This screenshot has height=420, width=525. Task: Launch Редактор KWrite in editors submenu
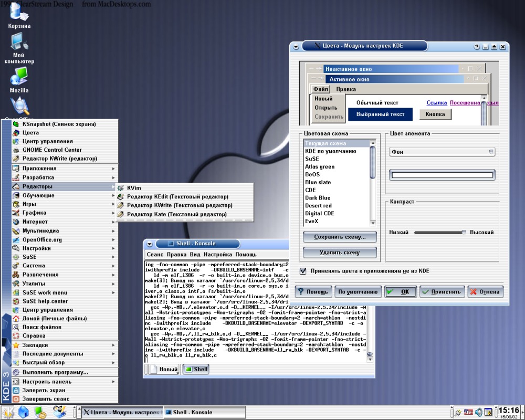coord(185,205)
